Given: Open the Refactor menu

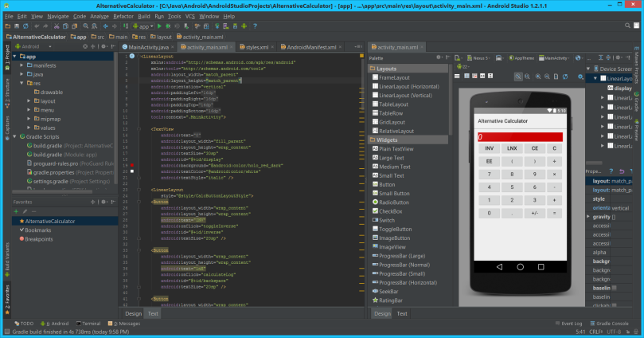Looking at the screenshot, I should [x=123, y=17].
